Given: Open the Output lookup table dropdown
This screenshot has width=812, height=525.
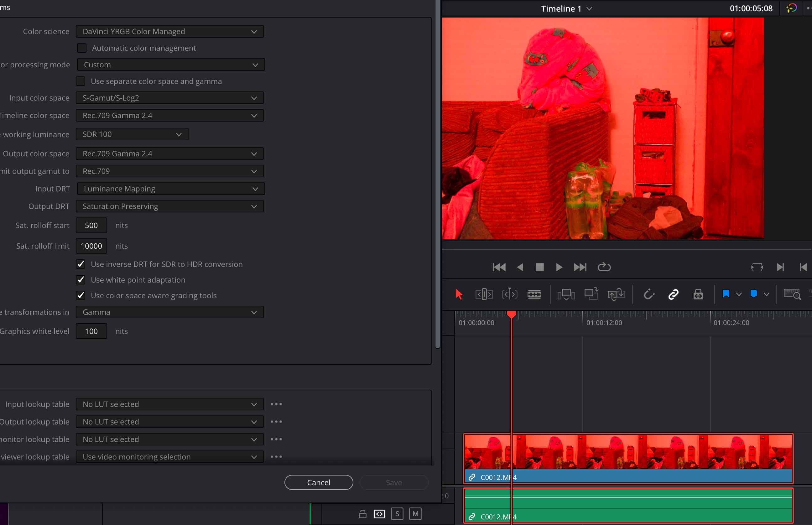Looking at the screenshot, I should 169,422.
